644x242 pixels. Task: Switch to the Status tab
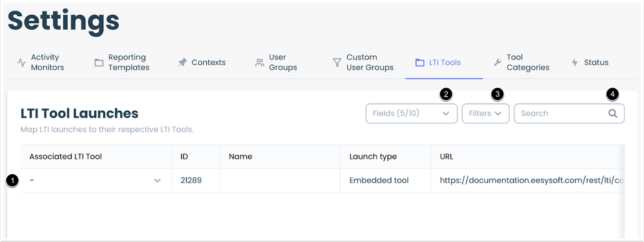[590, 63]
